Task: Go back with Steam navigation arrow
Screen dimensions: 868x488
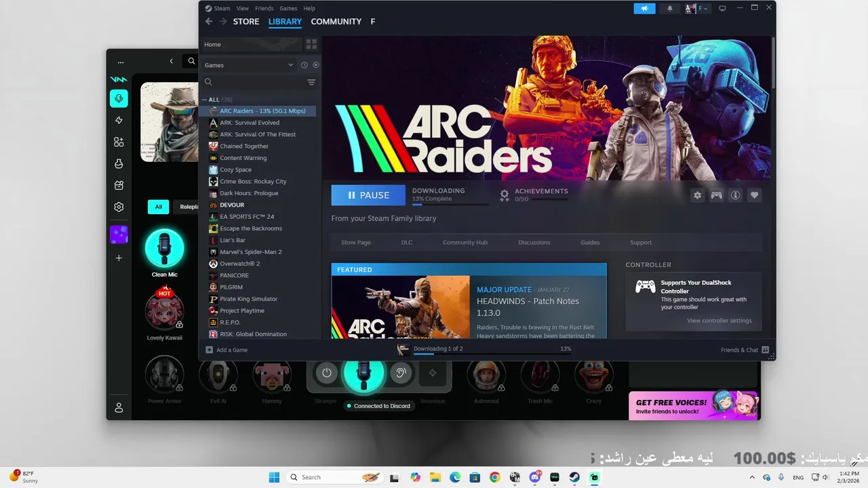Action: (x=209, y=22)
